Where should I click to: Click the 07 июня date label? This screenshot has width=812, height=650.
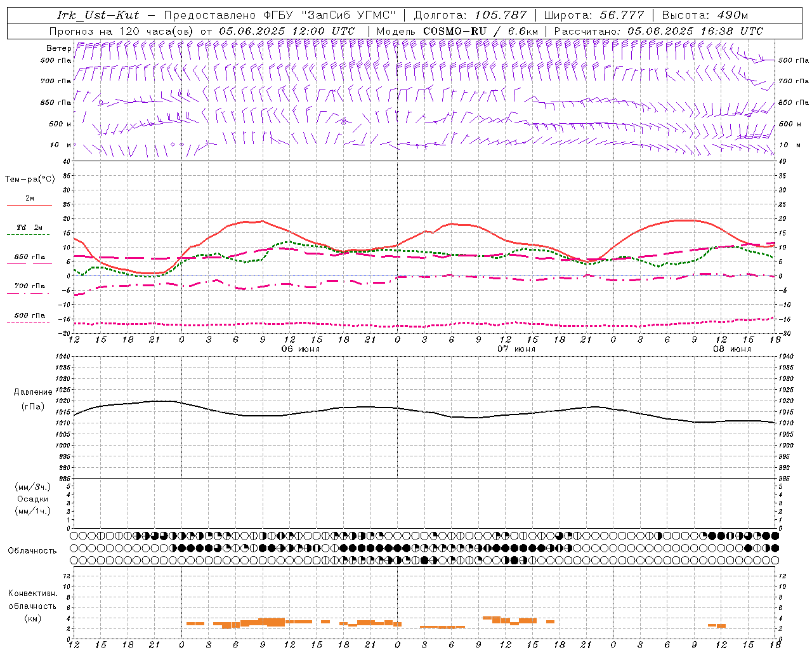tap(516, 349)
